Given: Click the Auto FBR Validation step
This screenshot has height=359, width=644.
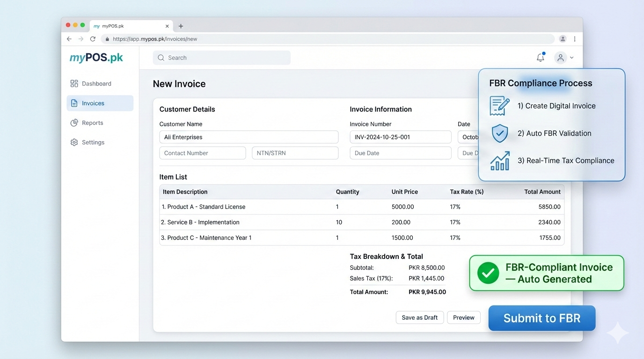Looking at the screenshot, I should (554, 133).
